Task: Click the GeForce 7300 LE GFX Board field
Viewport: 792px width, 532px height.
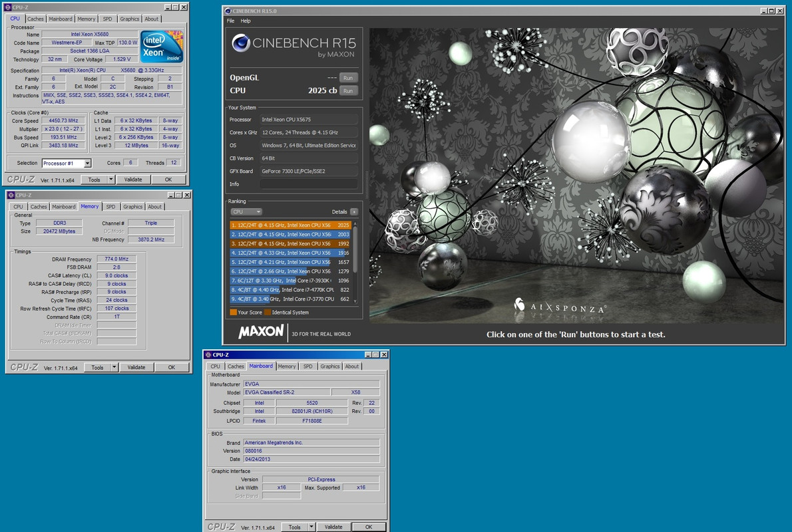Action: 309,171
